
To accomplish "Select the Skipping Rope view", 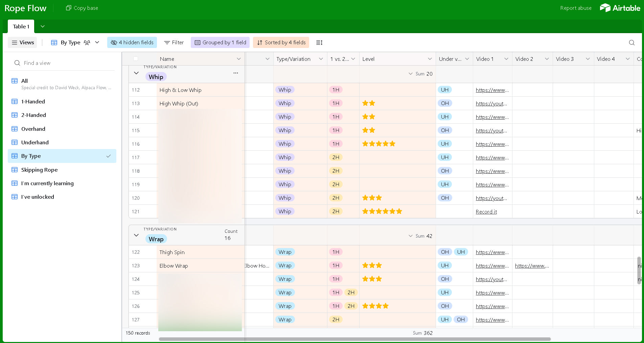I will tap(62, 170).
